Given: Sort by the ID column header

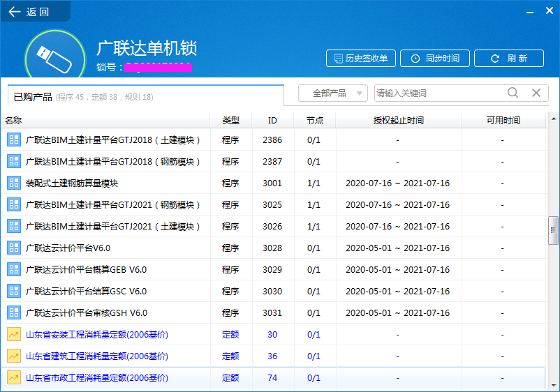Looking at the screenshot, I should click(272, 121).
